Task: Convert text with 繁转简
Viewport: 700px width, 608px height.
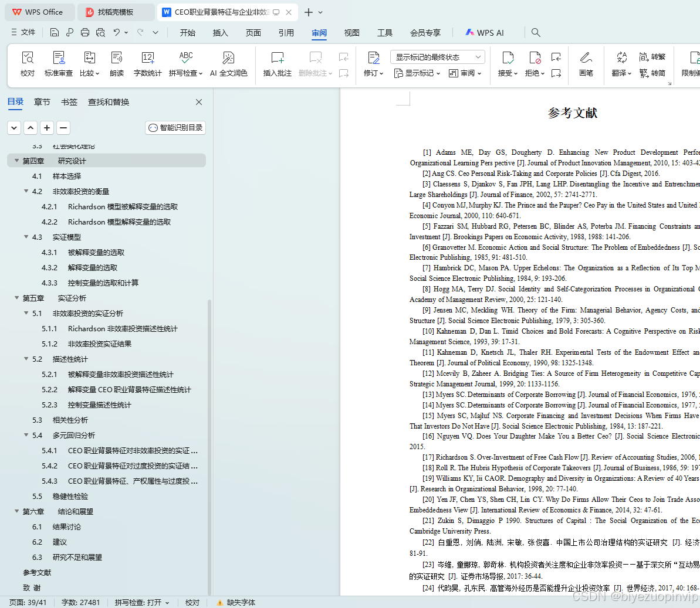Action: click(x=652, y=73)
